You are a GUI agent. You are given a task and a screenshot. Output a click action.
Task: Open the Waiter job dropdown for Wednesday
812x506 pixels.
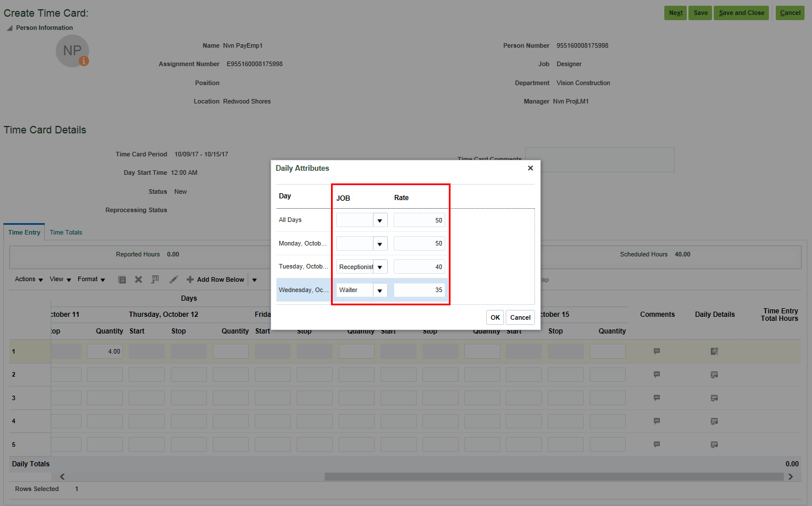pyautogui.click(x=380, y=289)
